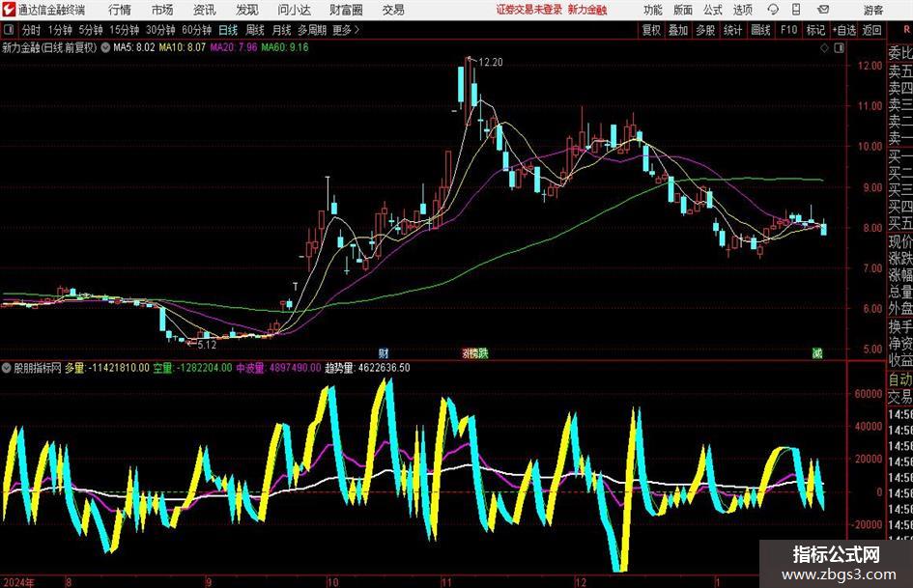This screenshot has height=588, width=913.
Task: Switch to the 5分钟 period
Action: coord(91,30)
